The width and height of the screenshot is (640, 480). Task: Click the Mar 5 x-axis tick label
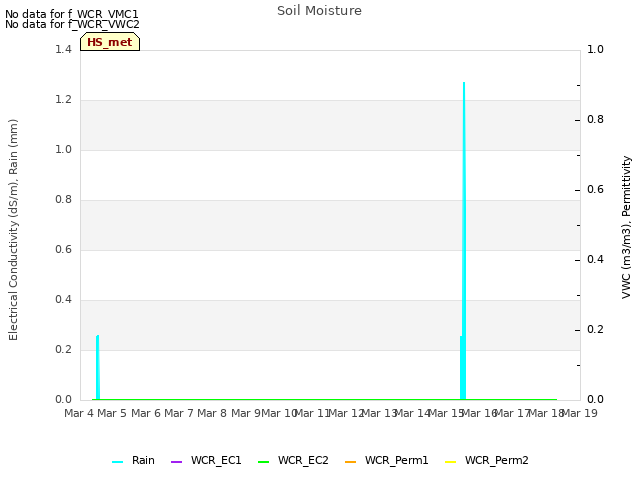tap(112, 413)
